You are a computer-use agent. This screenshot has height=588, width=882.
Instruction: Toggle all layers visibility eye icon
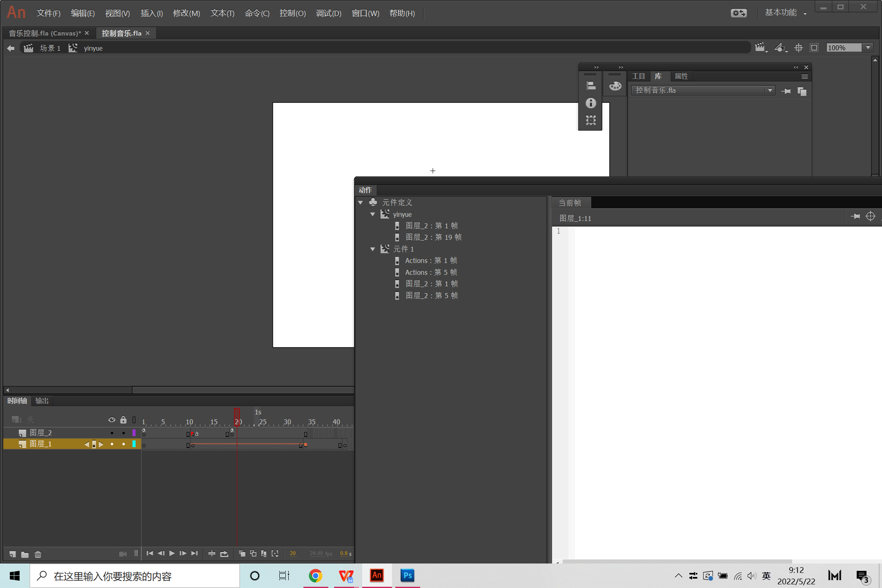111,420
